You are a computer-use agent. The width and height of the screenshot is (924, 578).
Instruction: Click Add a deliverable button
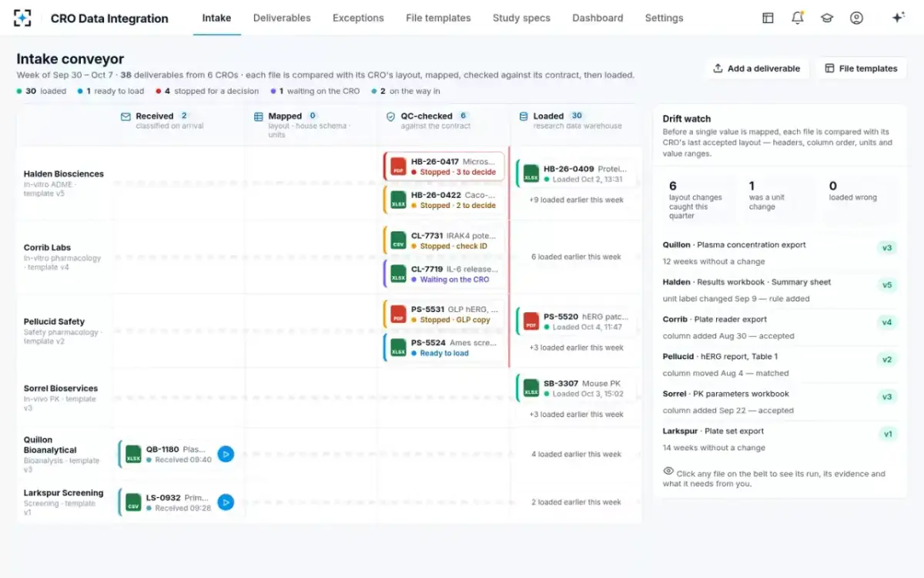tap(757, 69)
